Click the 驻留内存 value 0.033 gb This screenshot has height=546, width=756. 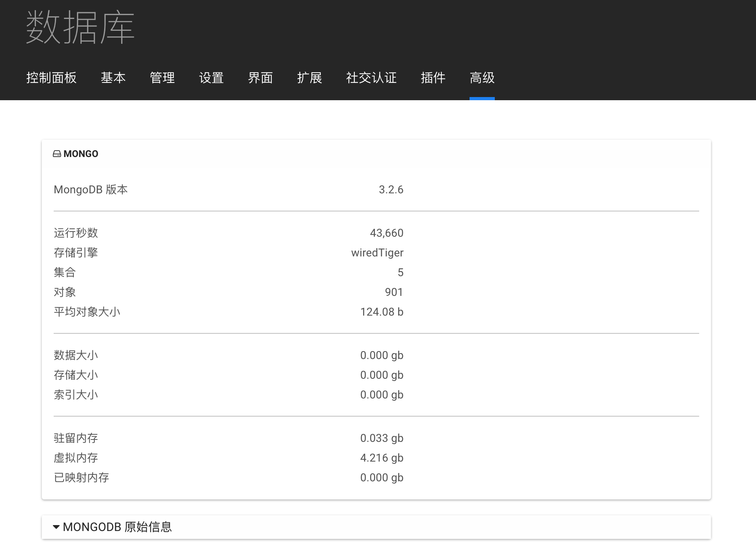[x=382, y=438]
